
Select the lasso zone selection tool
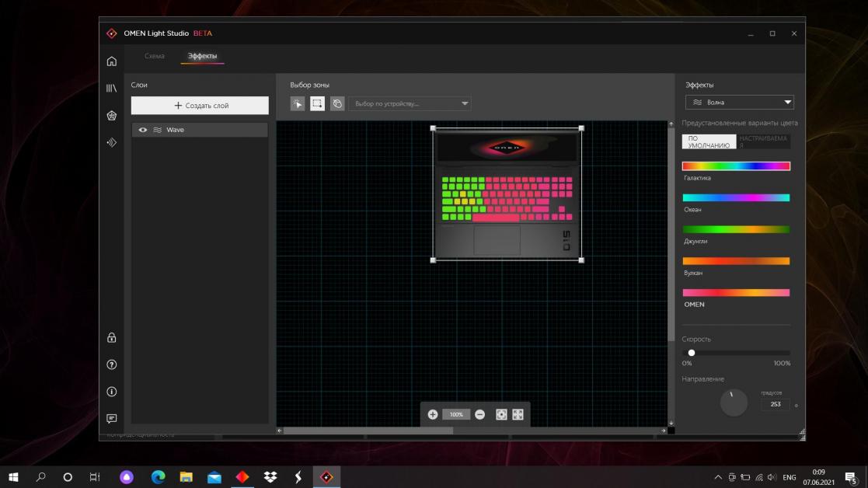click(x=337, y=103)
